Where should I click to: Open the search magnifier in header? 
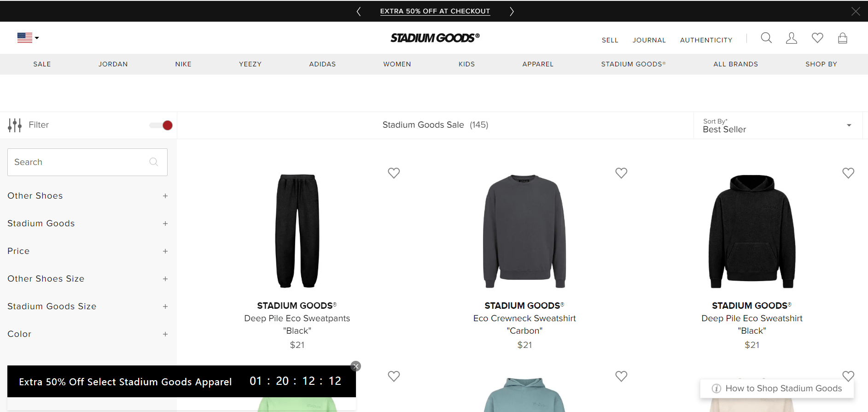pos(766,38)
